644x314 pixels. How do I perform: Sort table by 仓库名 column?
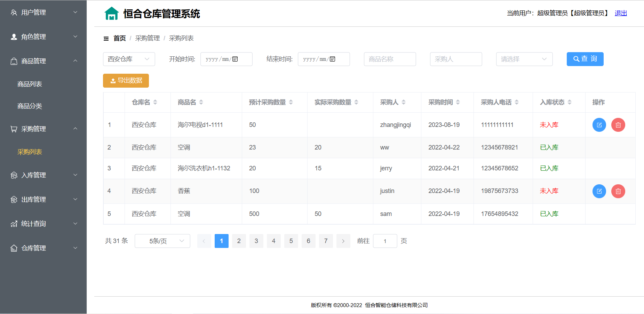click(x=155, y=102)
